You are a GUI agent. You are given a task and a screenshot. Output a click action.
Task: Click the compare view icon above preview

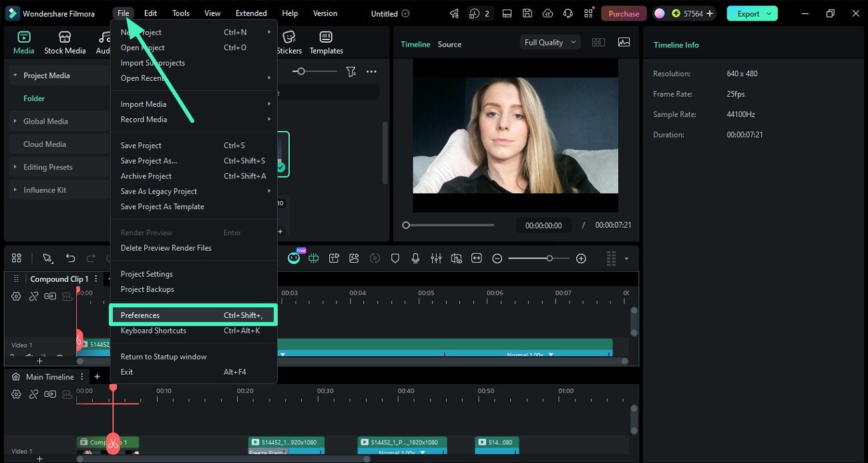598,42
